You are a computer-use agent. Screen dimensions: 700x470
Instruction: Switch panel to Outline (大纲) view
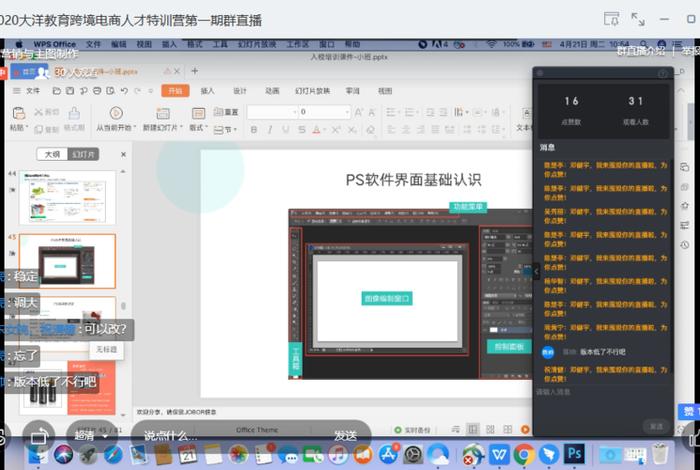tap(52, 154)
